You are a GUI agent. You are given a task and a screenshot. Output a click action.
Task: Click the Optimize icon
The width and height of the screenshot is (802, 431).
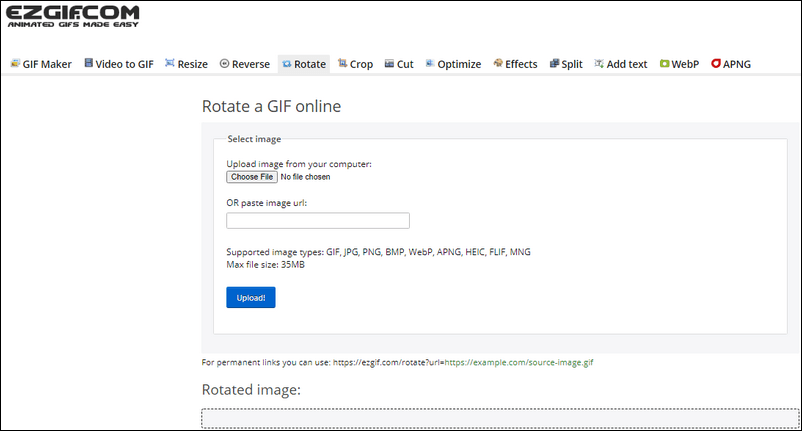tap(430, 63)
